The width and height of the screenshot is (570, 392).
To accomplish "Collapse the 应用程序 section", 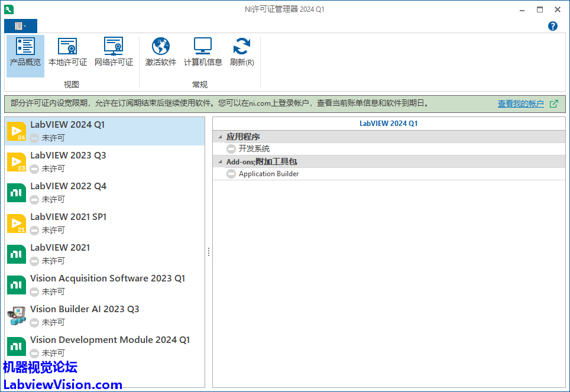I will (220, 137).
